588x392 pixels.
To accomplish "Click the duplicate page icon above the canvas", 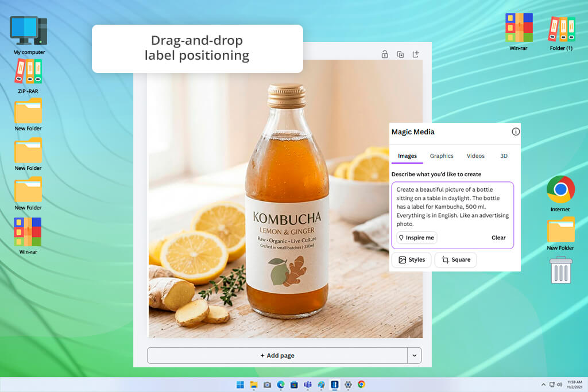I will pyautogui.click(x=400, y=55).
